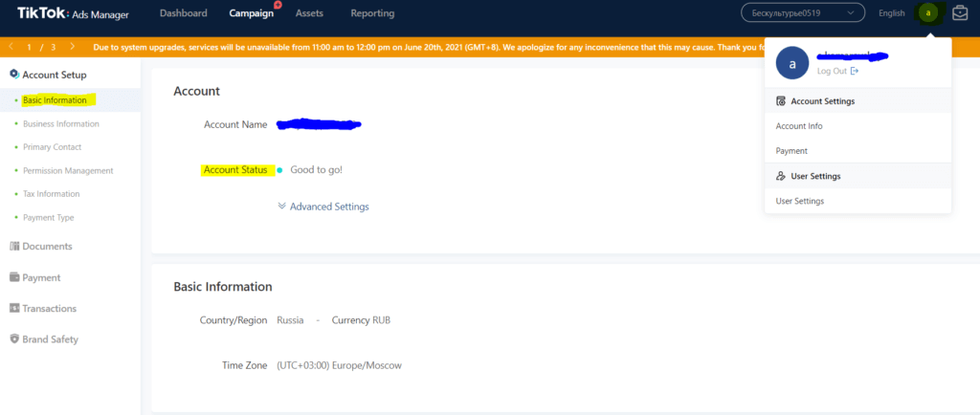Go to next announcement banner arrow
The width and height of the screenshot is (980, 415).
pos(73,46)
